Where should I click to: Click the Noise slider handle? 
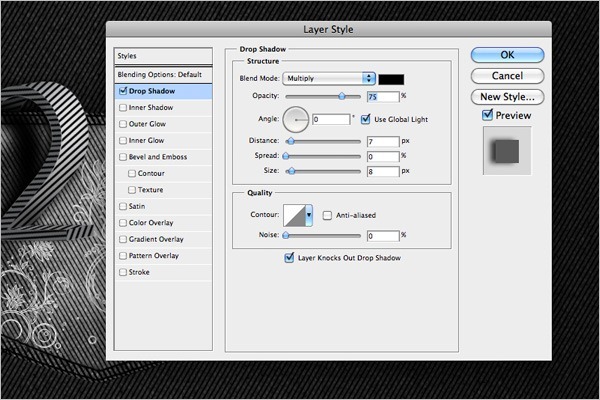coord(286,235)
